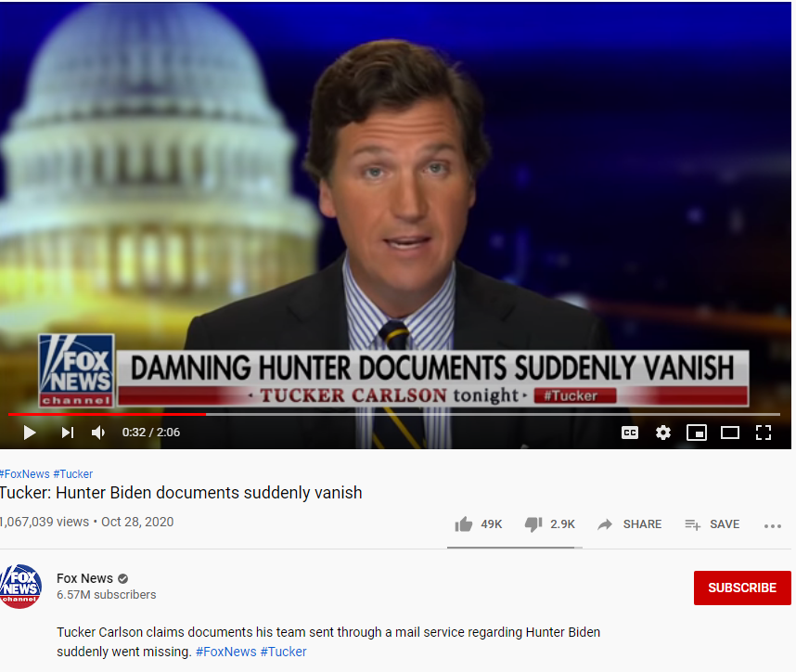
Task: Open the #FoxNews hashtag above the title
Action: (x=25, y=474)
